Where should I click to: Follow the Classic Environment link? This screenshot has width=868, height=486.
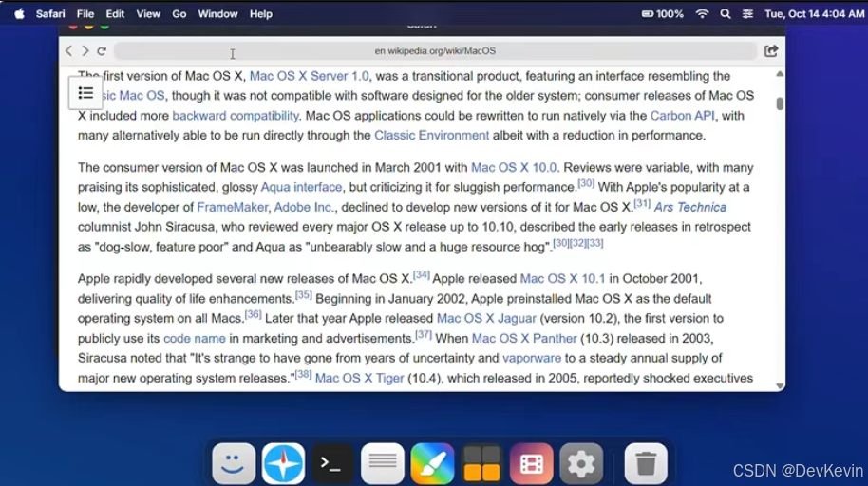pyautogui.click(x=432, y=136)
